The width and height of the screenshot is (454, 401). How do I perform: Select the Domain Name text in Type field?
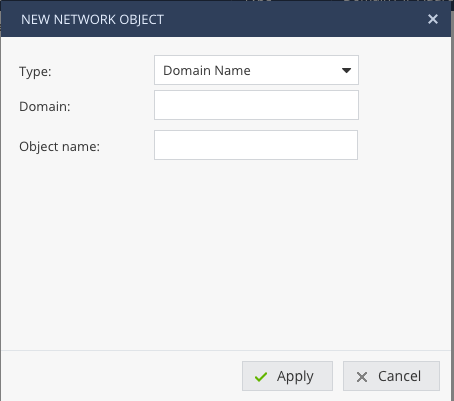207,70
